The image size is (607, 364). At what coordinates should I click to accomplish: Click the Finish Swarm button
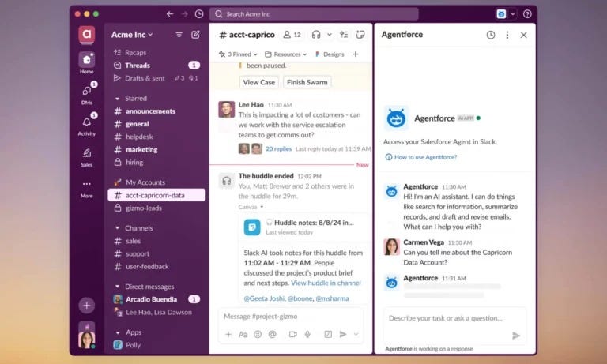[x=307, y=82]
